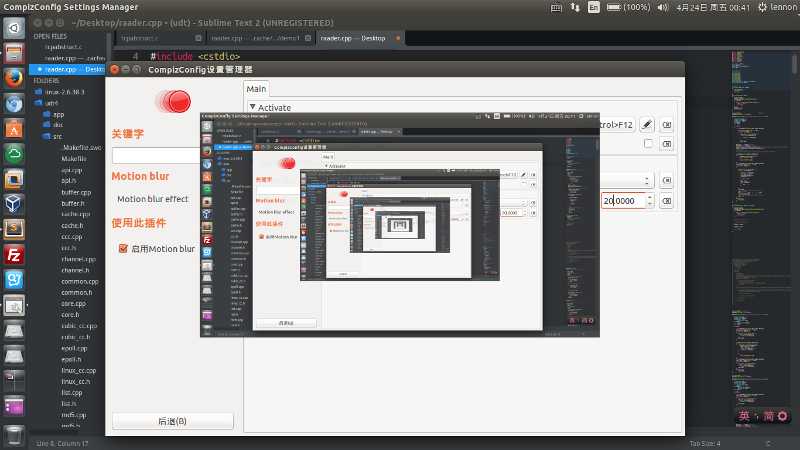Open Makefile in the Sublime sidebar
This screenshot has height=450, width=800.
pos(73,159)
